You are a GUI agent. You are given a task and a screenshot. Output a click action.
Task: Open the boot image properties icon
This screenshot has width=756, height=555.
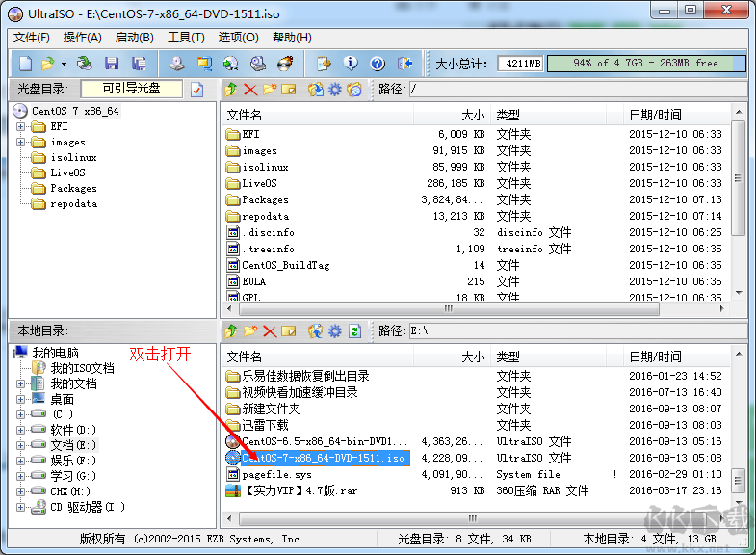(x=197, y=90)
